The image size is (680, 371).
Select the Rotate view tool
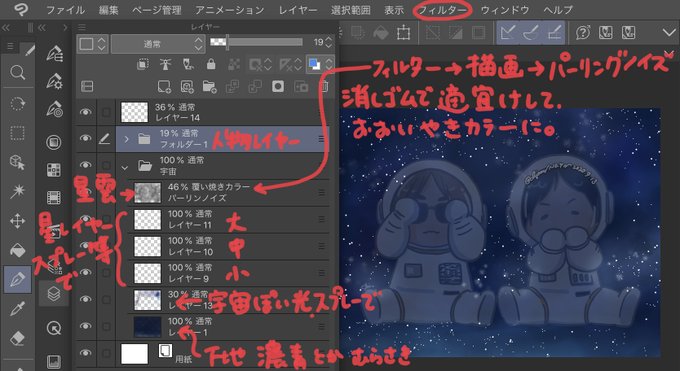(17, 103)
